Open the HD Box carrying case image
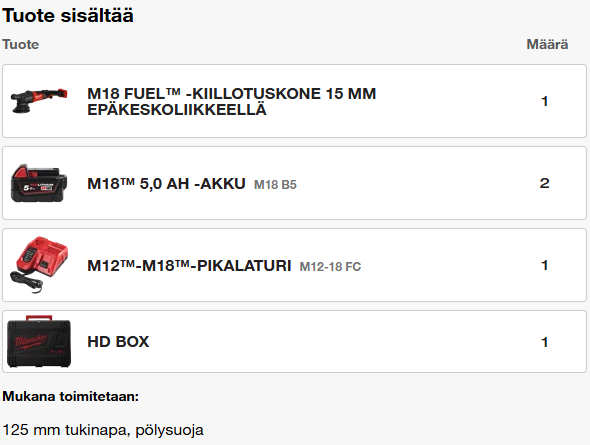590x445 pixels. [x=39, y=342]
